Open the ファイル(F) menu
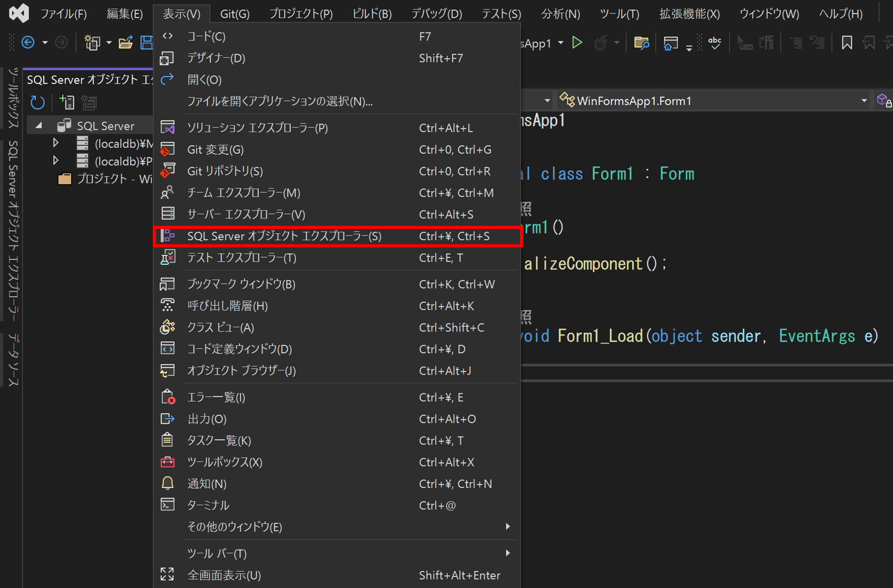 [64, 14]
